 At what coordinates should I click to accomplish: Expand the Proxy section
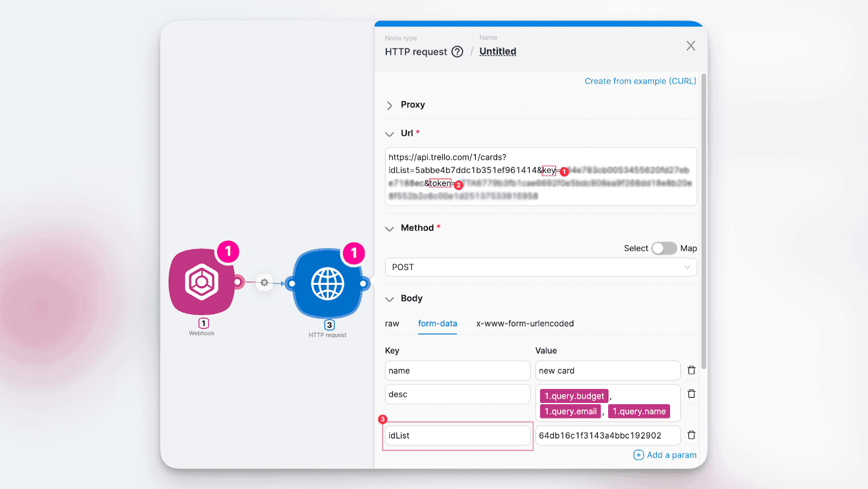pos(390,105)
